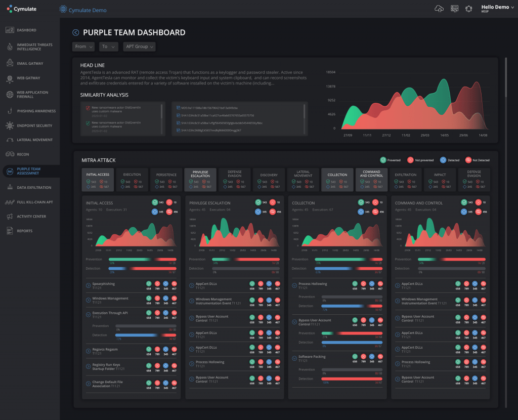Viewport: 518px width, 420px height.
Task: Click the Recon binoculars icon
Action: coord(10,154)
